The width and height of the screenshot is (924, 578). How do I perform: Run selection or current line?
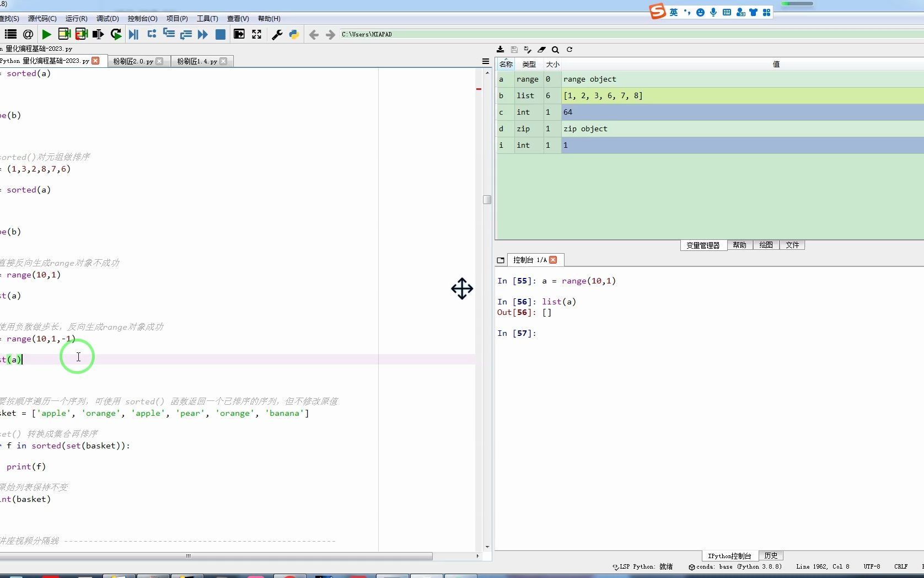click(98, 34)
